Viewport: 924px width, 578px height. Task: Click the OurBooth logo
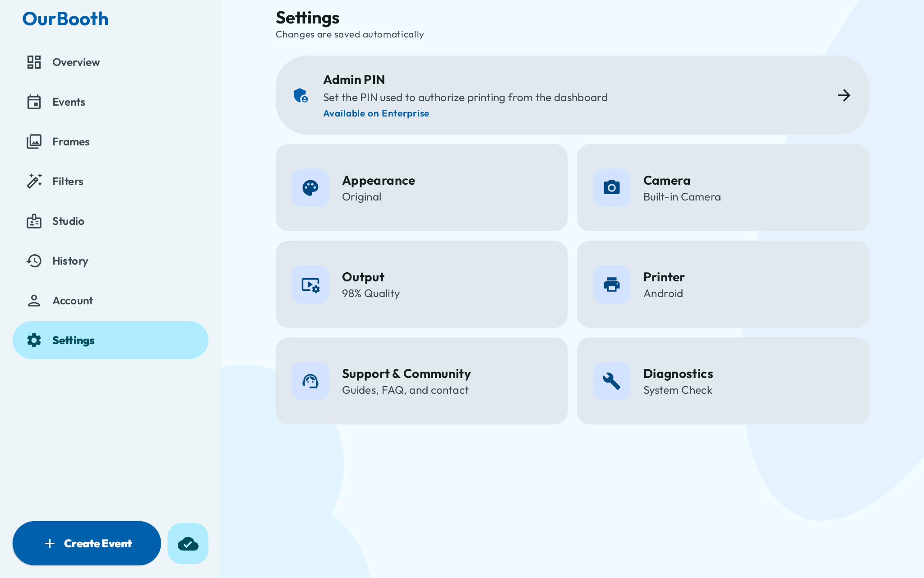pos(65,19)
